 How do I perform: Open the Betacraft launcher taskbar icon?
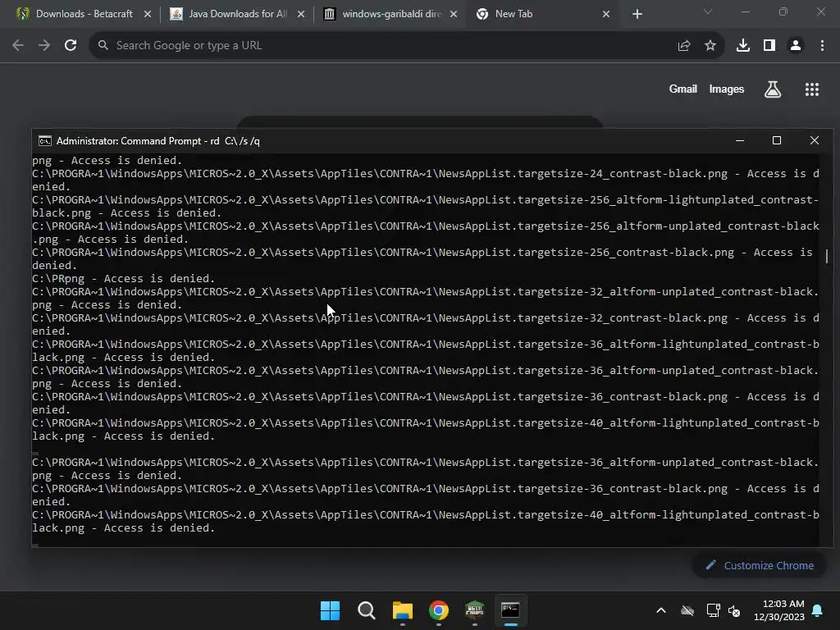[x=475, y=610]
